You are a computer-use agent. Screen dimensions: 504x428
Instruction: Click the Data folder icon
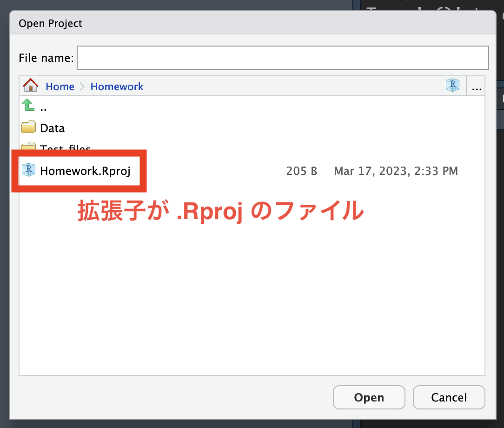click(29, 127)
